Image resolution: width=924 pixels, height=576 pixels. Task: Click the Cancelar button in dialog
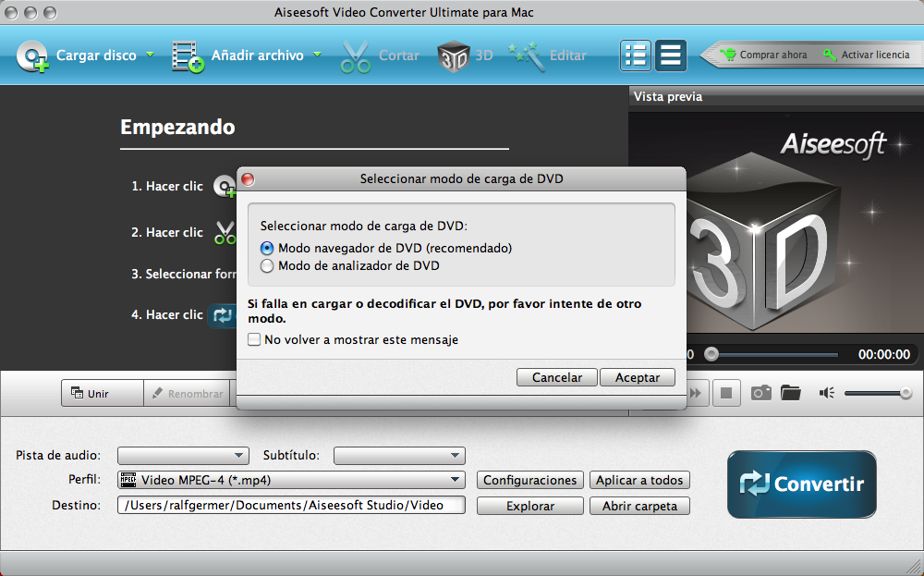(x=557, y=377)
